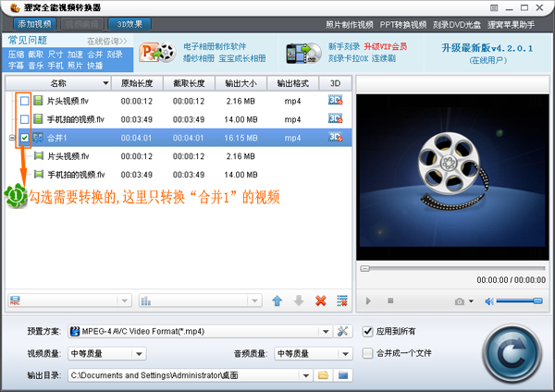555x392 pixels.
Task: Click the stop button under preview
Action: (x=390, y=300)
